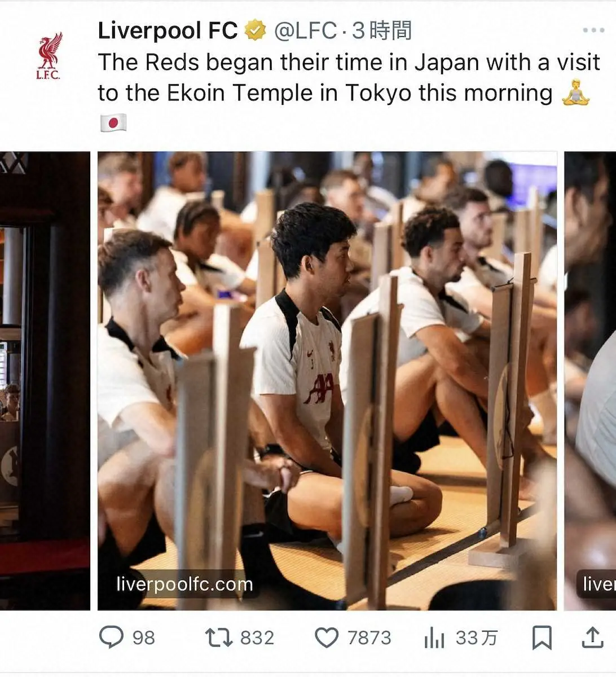View the partially visible right photo
The image size is (616, 677).
point(590,381)
